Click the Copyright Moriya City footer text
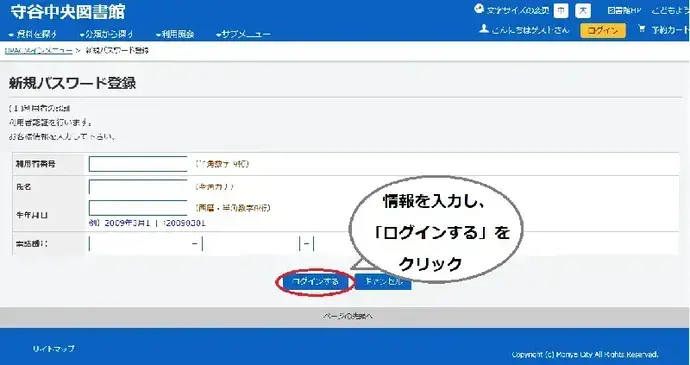The width and height of the screenshot is (690, 365). click(x=585, y=354)
